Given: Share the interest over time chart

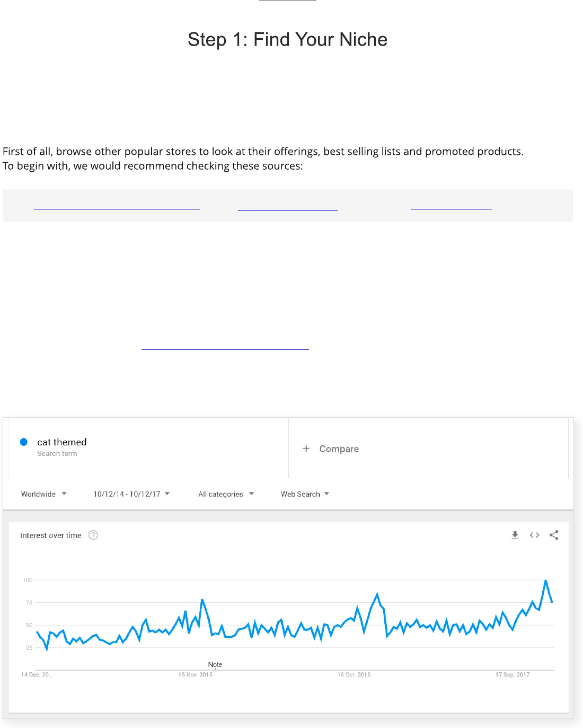Looking at the screenshot, I should click(554, 535).
